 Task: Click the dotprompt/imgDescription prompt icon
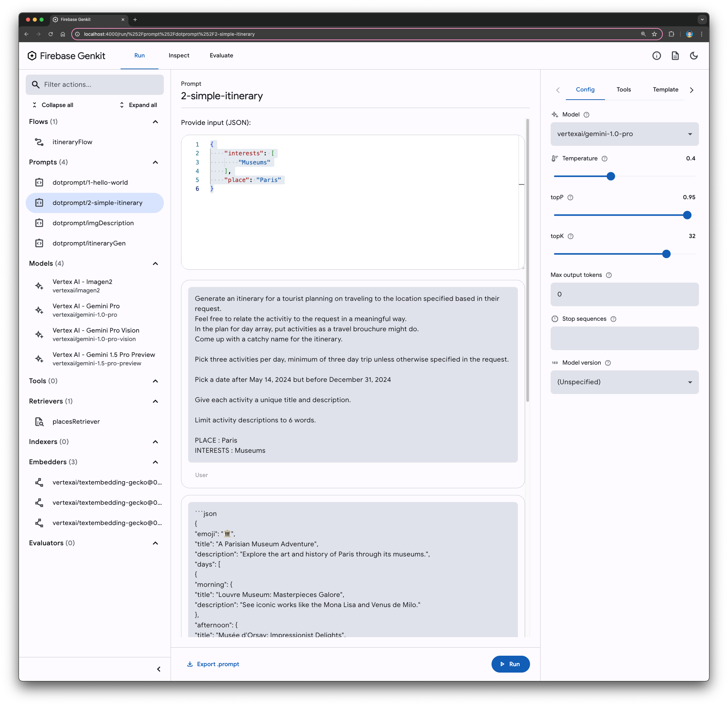(x=40, y=223)
